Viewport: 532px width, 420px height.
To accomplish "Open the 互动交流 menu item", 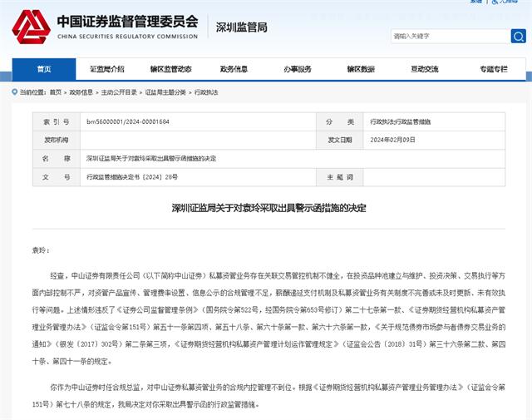I will point(425,69).
